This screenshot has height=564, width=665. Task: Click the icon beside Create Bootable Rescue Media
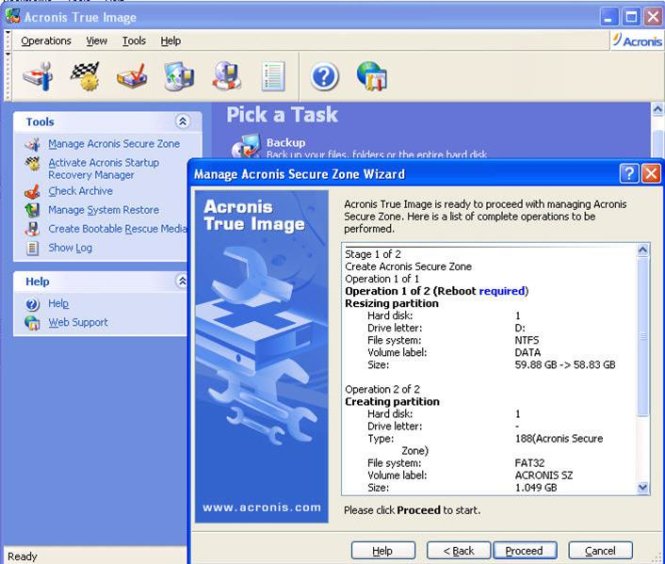click(33, 229)
